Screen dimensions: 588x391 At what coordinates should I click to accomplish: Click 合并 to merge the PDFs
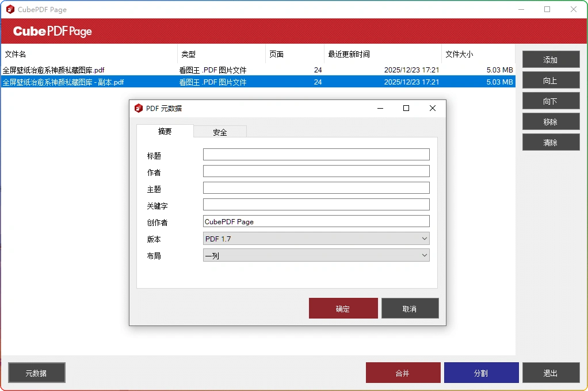pos(403,373)
